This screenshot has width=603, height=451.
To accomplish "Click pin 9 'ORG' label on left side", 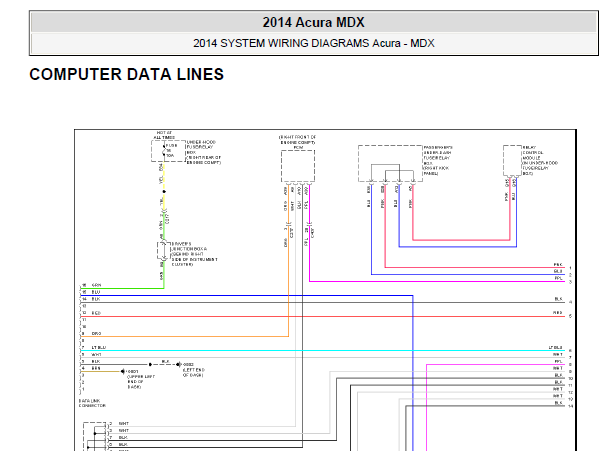I will 97,334.
